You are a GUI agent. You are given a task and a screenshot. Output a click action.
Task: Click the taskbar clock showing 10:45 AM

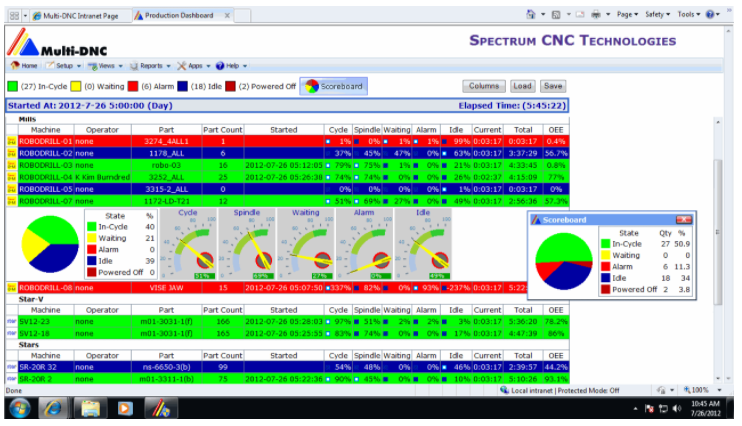[705, 408]
